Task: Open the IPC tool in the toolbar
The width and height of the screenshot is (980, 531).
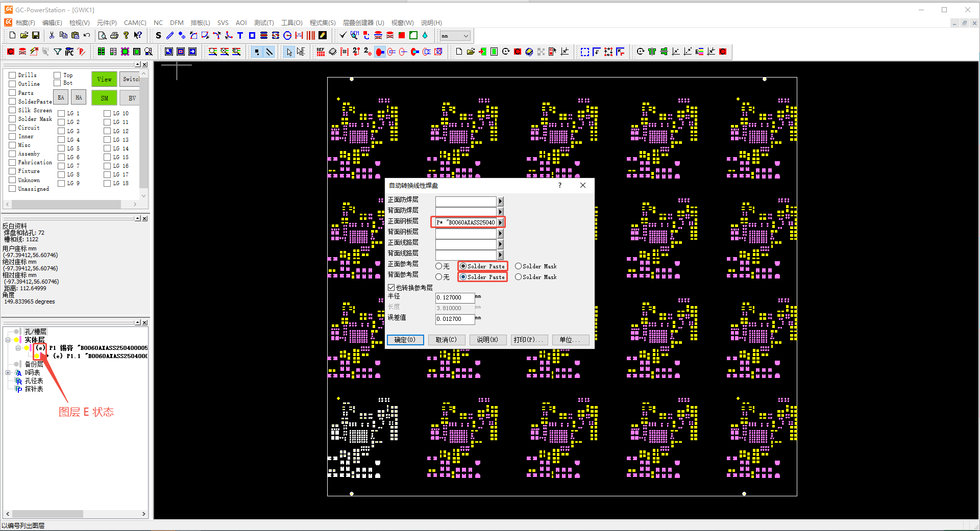Action: (x=69, y=52)
